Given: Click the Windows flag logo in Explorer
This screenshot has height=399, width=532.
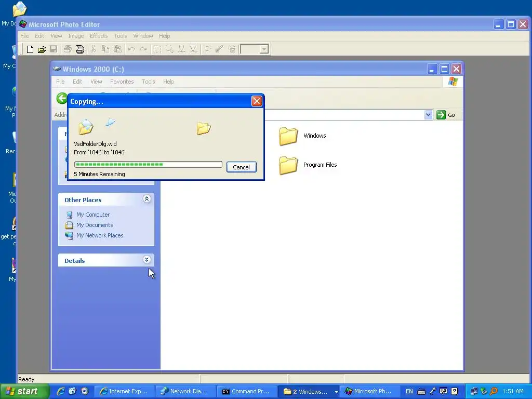Looking at the screenshot, I should pyautogui.click(x=453, y=82).
